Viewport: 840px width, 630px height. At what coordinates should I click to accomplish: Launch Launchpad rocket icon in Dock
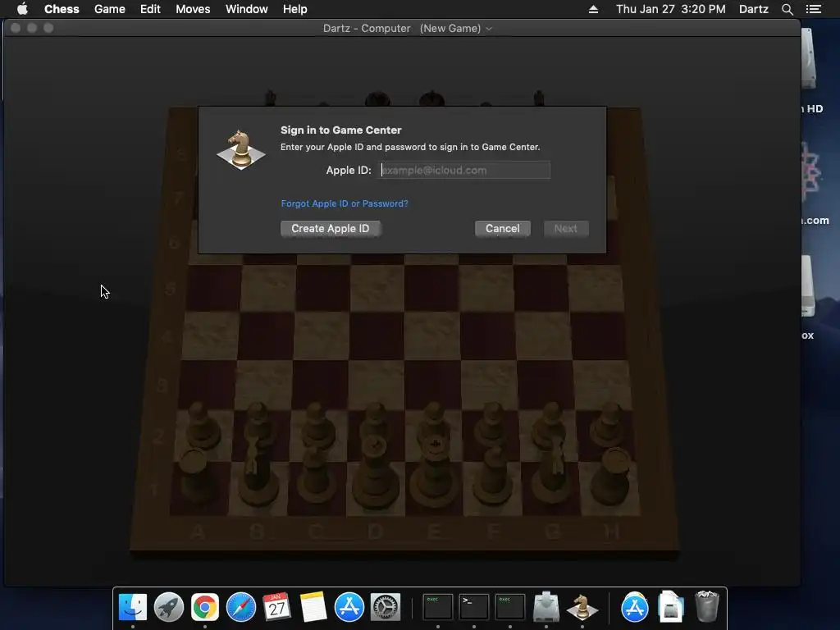[169, 607]
